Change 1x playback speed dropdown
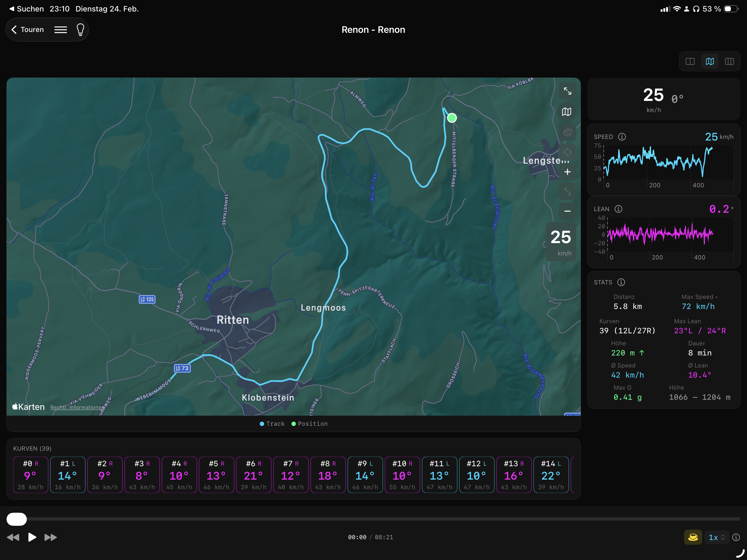The image size is (747, 560). (x=717, y=537)
